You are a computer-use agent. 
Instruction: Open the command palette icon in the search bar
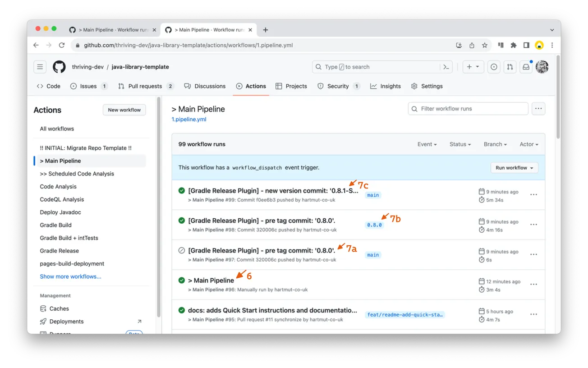(446, 66)
